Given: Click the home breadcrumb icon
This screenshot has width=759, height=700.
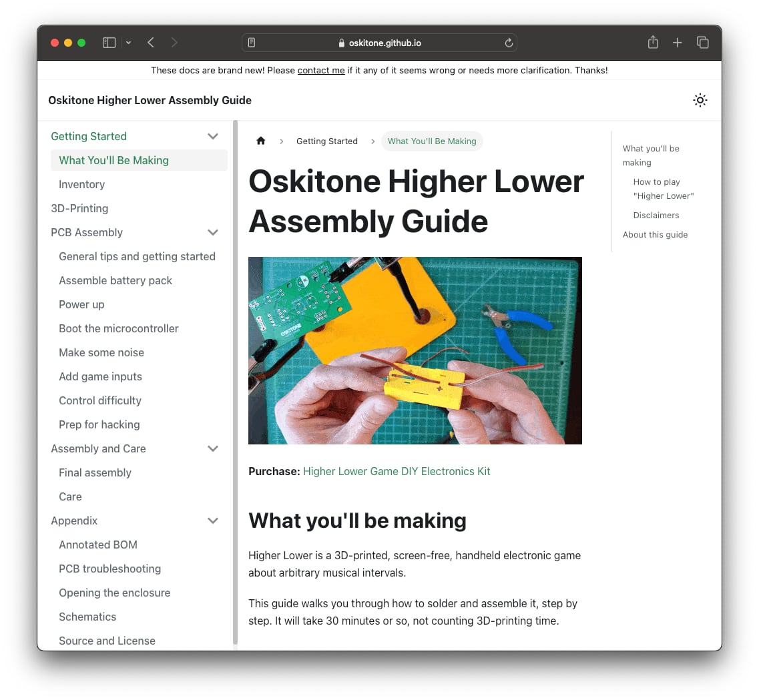Looking at the screenshot, I should (x=261, y=141).
